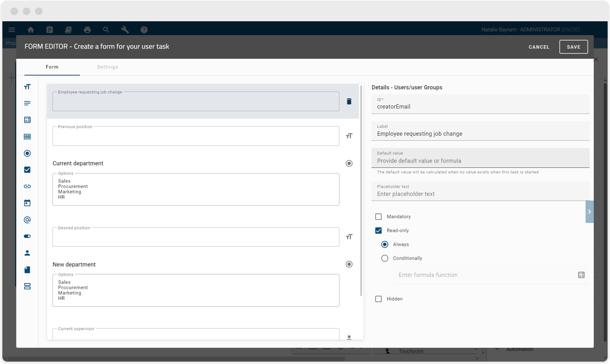Uncheck the Read-only checkbox

pyautogui.click(x=378, y=231)
